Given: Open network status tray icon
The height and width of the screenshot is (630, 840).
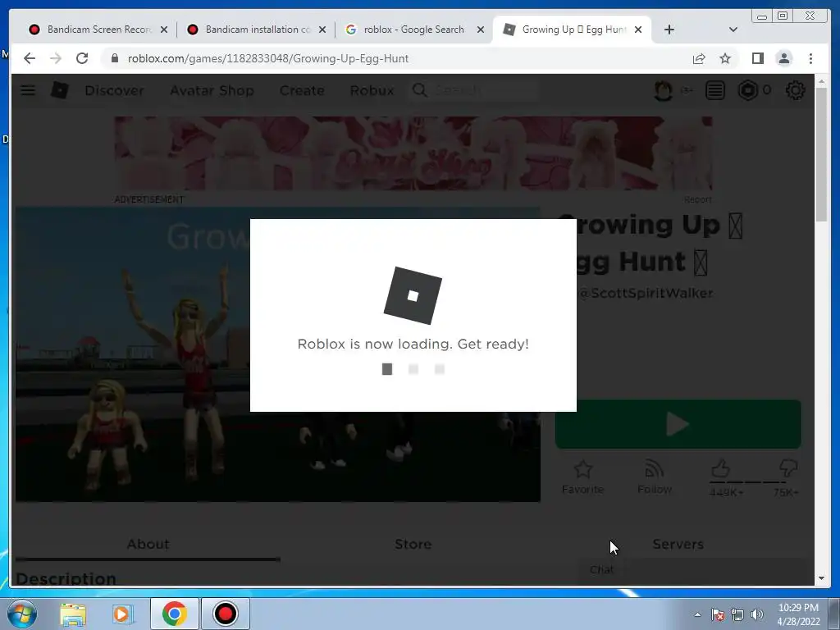Looking at the screenshot, I should pos(737,614).
